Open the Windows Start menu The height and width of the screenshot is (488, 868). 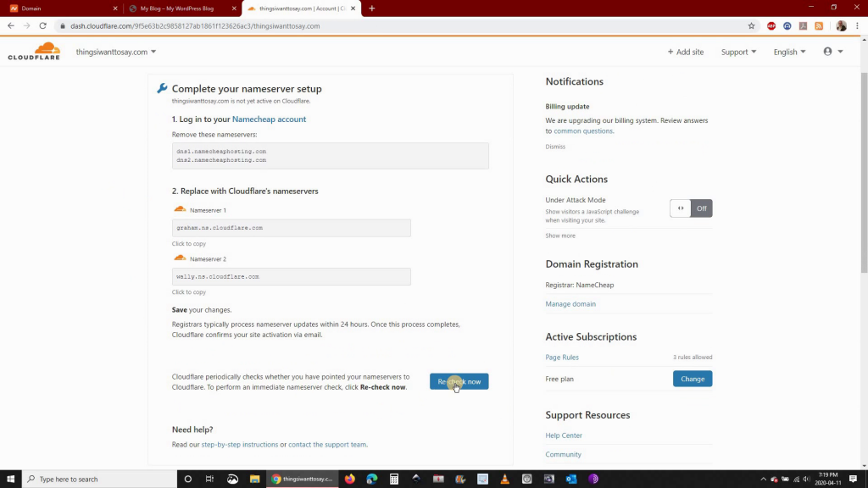pyautogui.click(x=10, y=480)
